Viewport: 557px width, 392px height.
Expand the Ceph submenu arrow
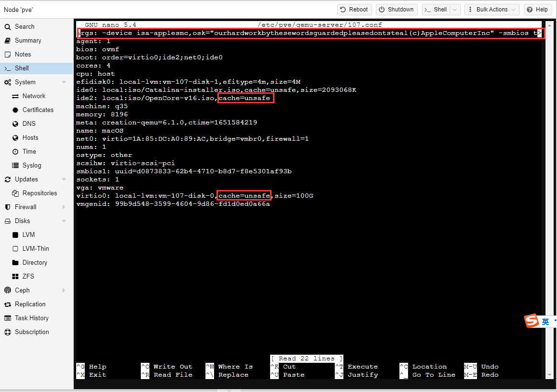coord(64,291)
